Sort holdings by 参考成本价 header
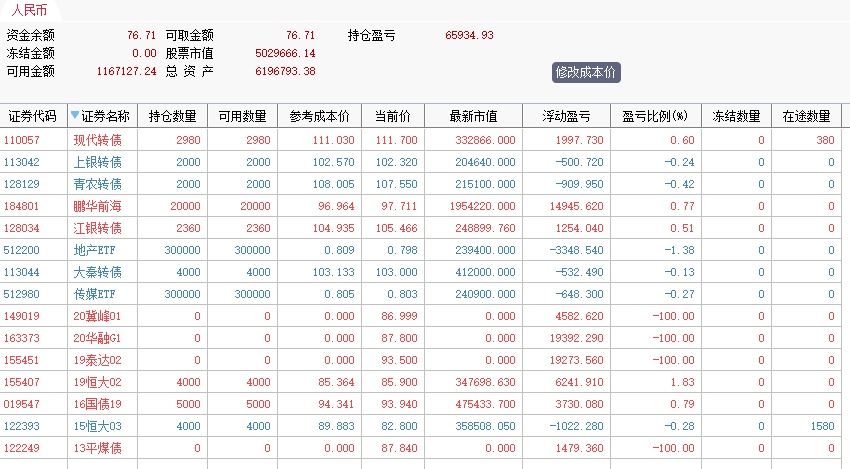This screenshot has width=850, height=469. click(x=319, y=116)
